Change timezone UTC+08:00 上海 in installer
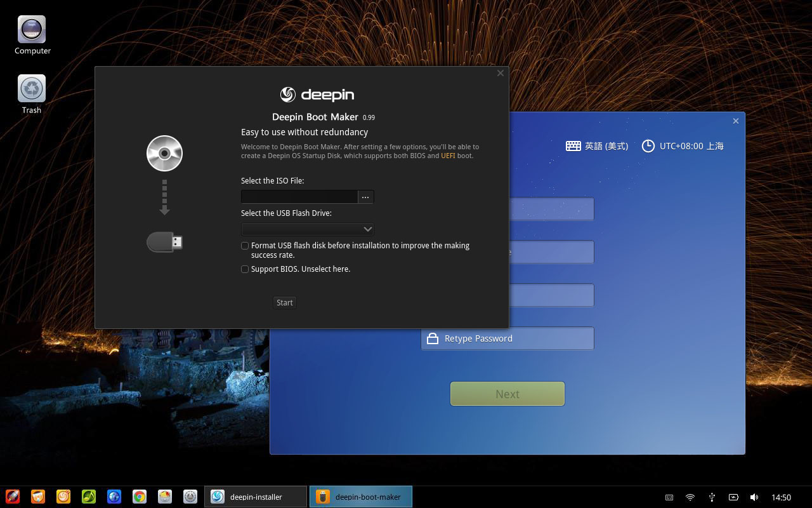 (x=683, y=146)
